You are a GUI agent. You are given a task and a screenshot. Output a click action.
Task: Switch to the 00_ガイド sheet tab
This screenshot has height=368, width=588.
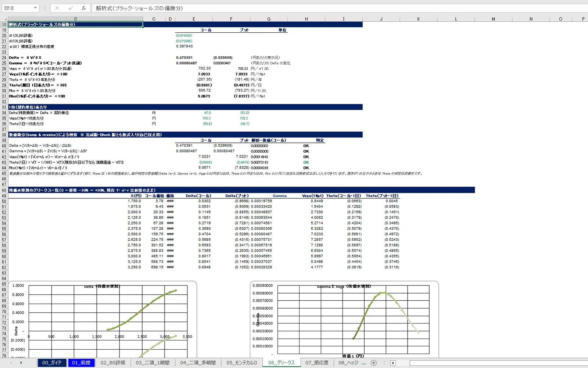tap(52, 363)
